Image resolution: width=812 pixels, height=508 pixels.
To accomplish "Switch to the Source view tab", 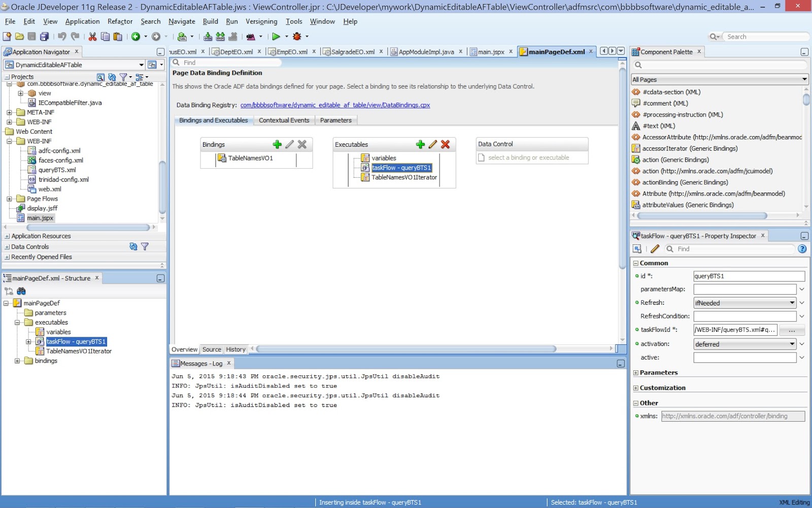I will pyautogui.click(x=212, y=350).
